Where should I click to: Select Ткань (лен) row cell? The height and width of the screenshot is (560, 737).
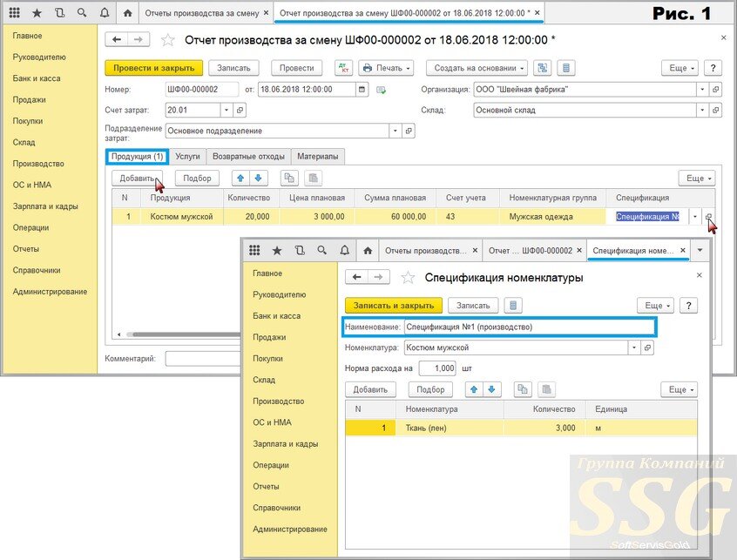click(450, 428)
